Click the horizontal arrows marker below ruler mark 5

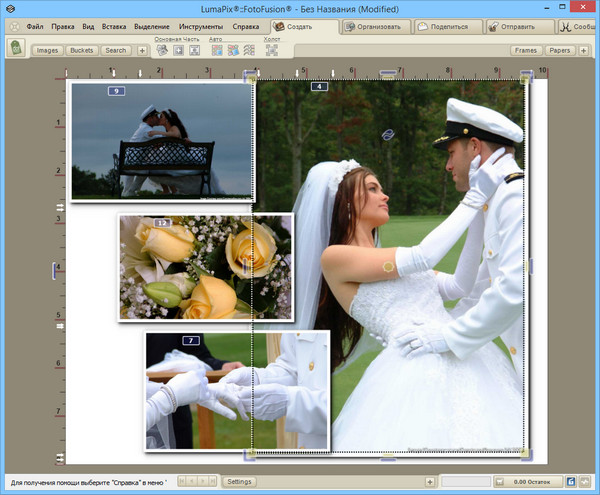(60, 326)
